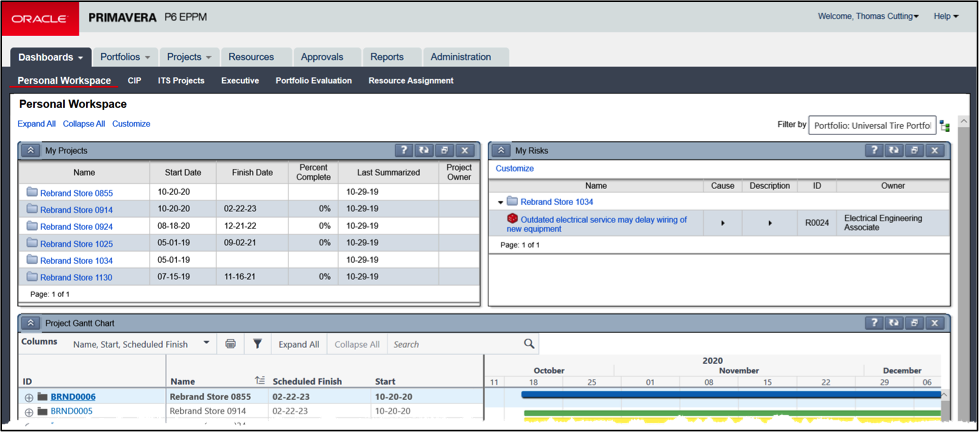Open the Projects tab
Image resolution: width=979 pixels, height=432 pixels.
click(x=189, y=57)
